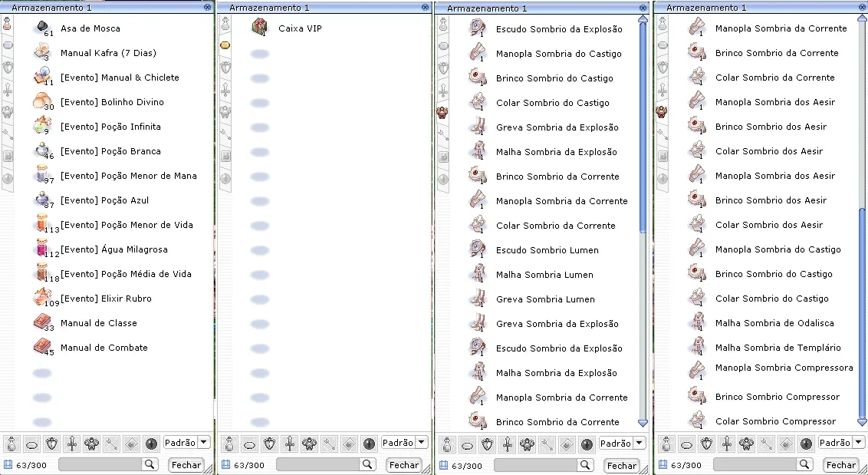The height and width of the screenshot is (475, 868).
Task: Click shadow gear filter in Escudo Sombrio Lumen window
Action: pyautogui.click(x=527, y=444)
